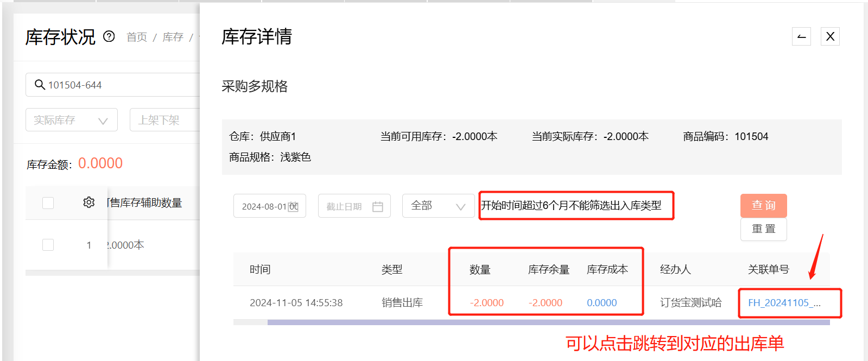This screenshot has width=868, height=361.
Task: Go to 首页 in the breadcrumb
Action: (x=137, y=37)
